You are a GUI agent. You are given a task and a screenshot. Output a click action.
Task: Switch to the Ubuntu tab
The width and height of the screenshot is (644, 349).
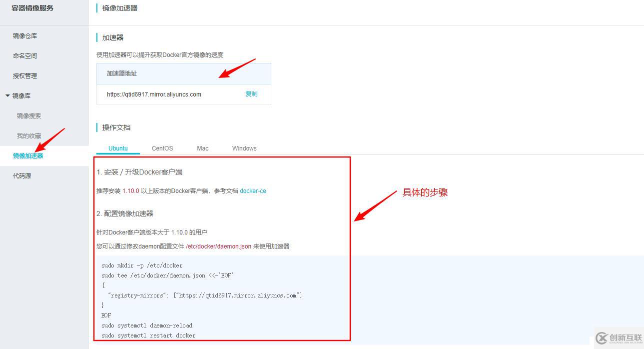(x=118, y=148)
